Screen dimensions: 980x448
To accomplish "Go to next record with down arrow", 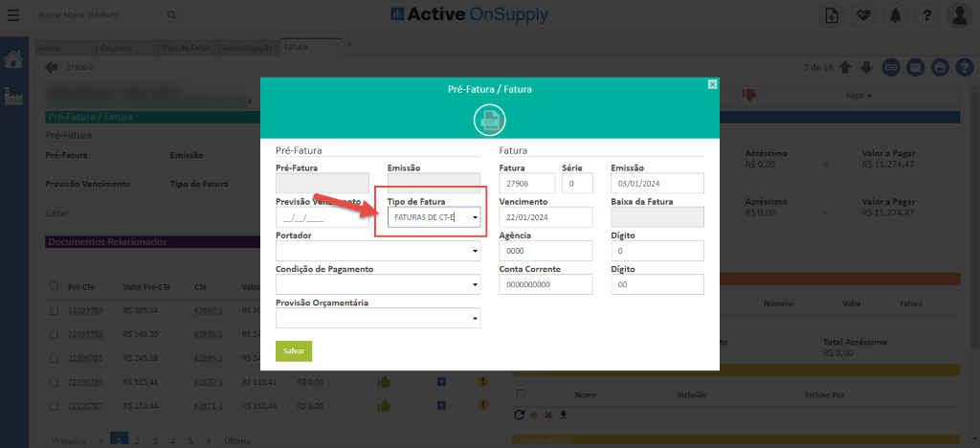I will [x=866, y=67].
